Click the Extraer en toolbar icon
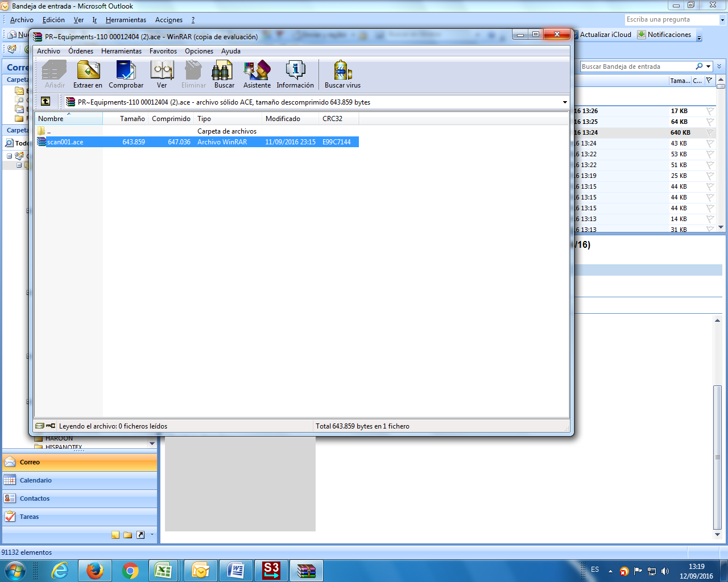 coord(88,74)
